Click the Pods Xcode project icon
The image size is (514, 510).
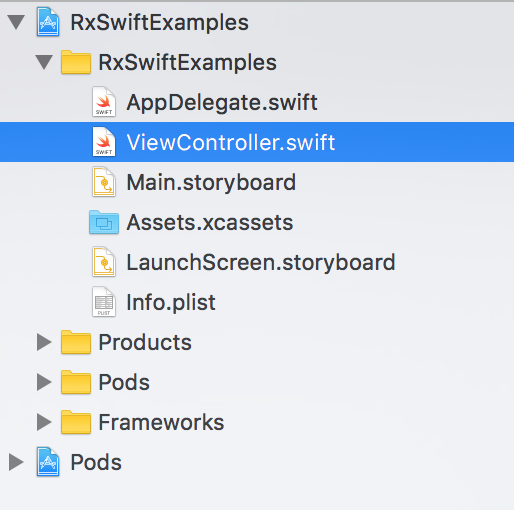tap(48, 462)
